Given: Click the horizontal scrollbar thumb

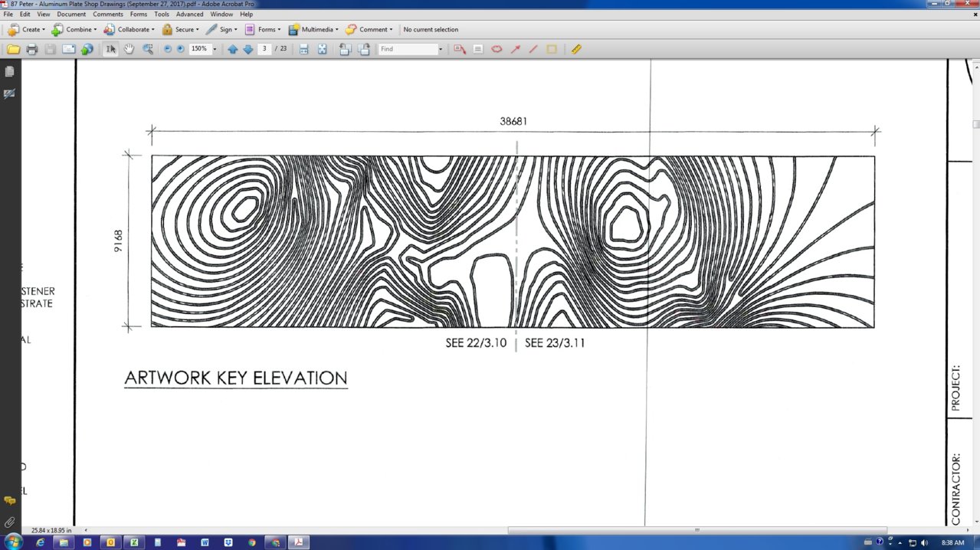Looking at the screenshot, I should (x=696, y=530).
